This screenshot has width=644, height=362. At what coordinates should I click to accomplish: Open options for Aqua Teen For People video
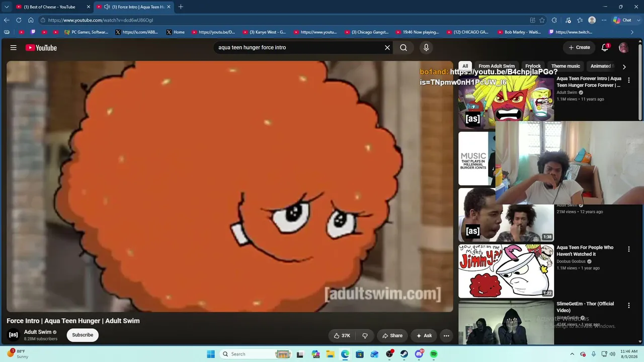[628, 249]
